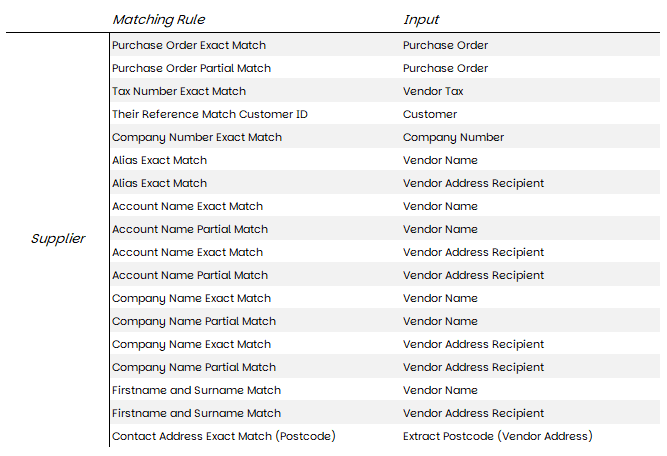Select Company Number Exact Match rule
Screen dimensions: 667x456
coord(197,137)
